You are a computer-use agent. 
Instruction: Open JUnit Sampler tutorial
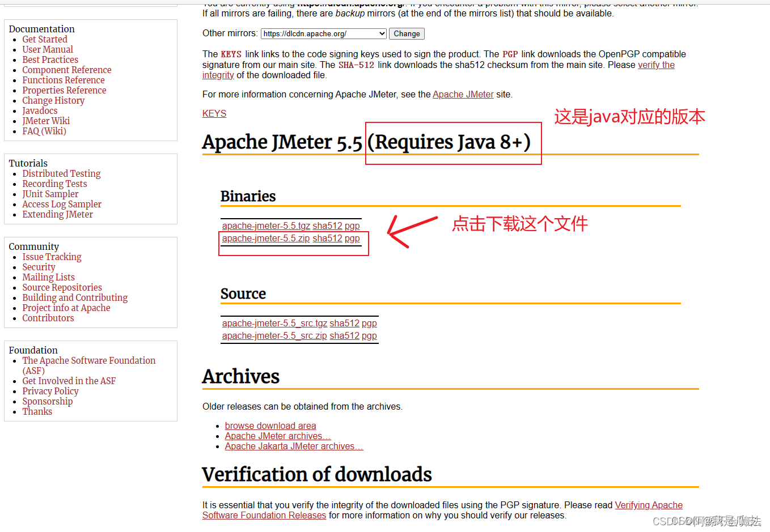(50, 194)
